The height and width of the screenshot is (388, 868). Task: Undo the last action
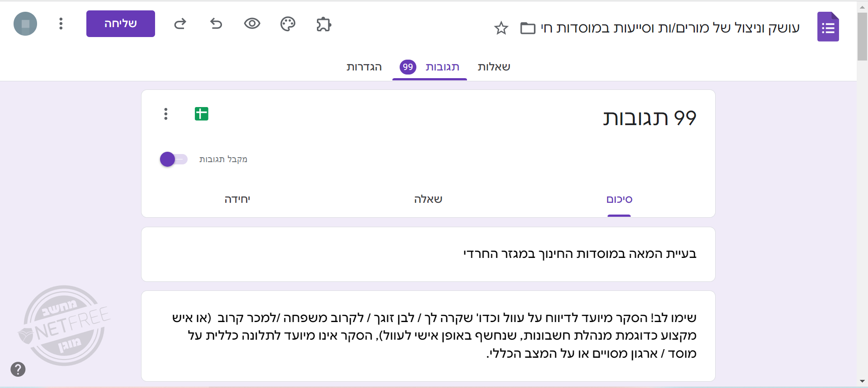pyautogui.click(x=216, y=23)
